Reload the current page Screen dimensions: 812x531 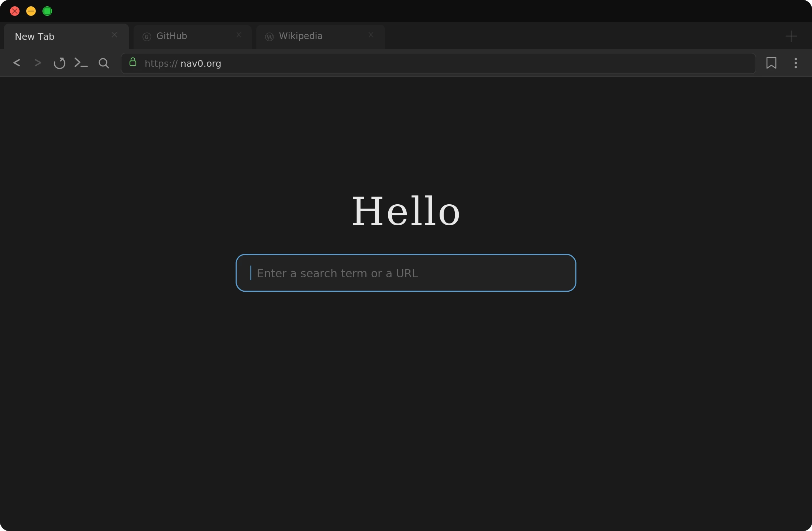point(59,63)
